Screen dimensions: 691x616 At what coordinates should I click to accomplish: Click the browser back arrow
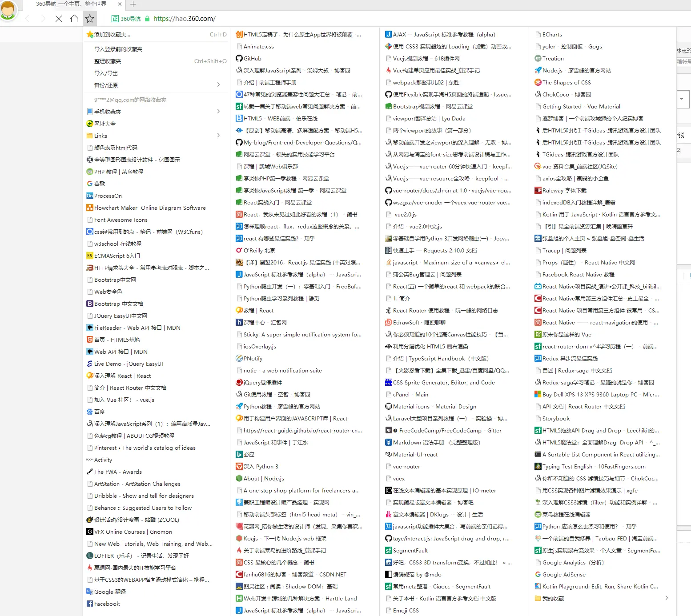[28, 19]
